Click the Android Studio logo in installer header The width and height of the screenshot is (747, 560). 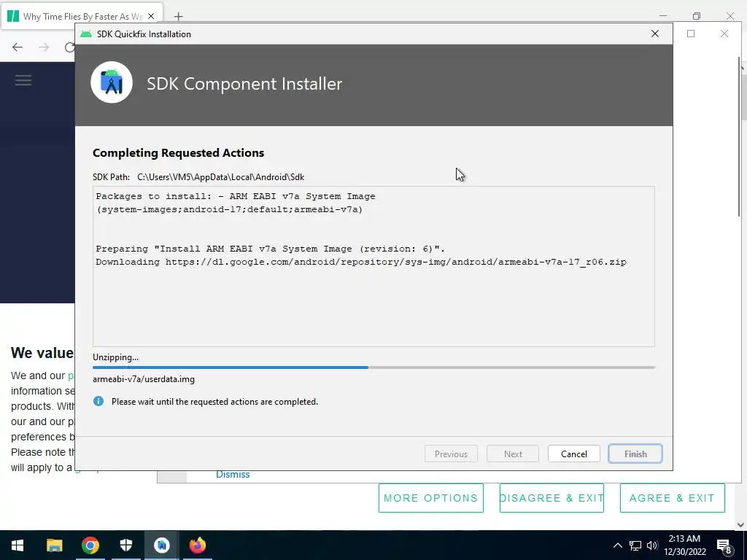pos(112,82)
